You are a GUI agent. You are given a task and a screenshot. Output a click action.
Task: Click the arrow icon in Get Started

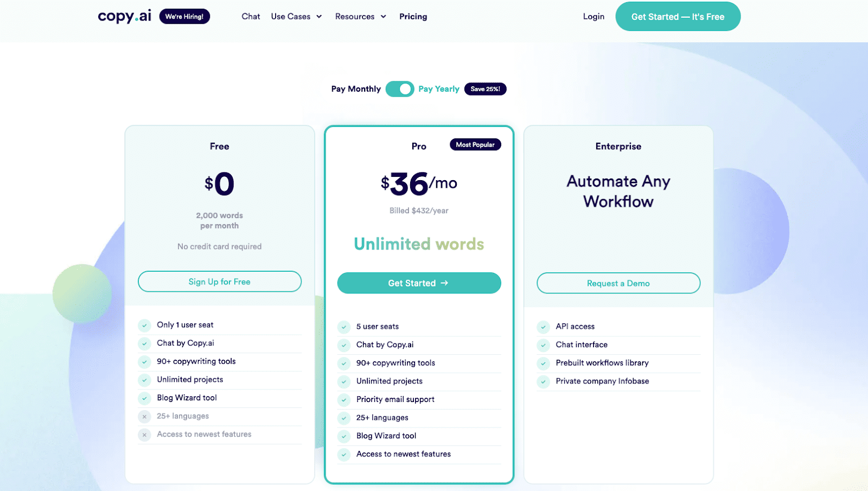(444, 283)
